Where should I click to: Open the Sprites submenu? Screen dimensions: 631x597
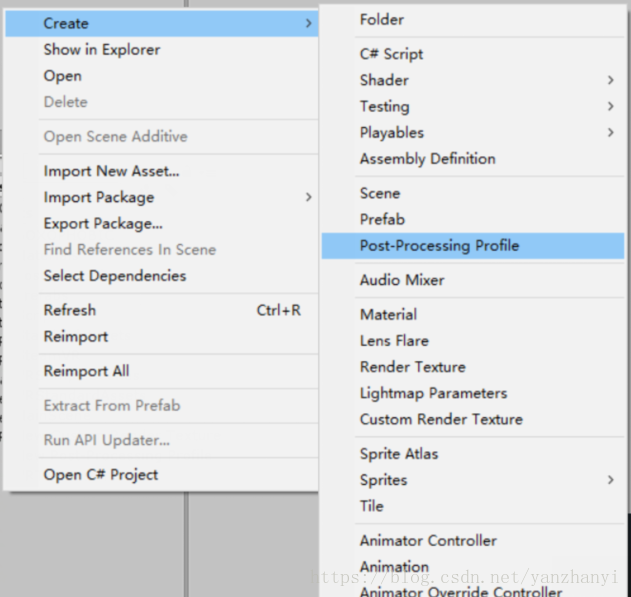click(473, 480)
